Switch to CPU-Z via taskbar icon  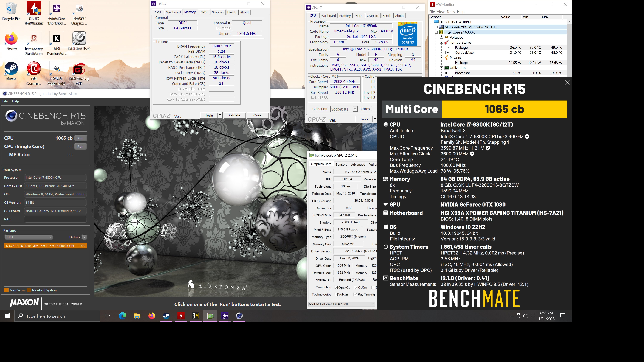[225, 316]
